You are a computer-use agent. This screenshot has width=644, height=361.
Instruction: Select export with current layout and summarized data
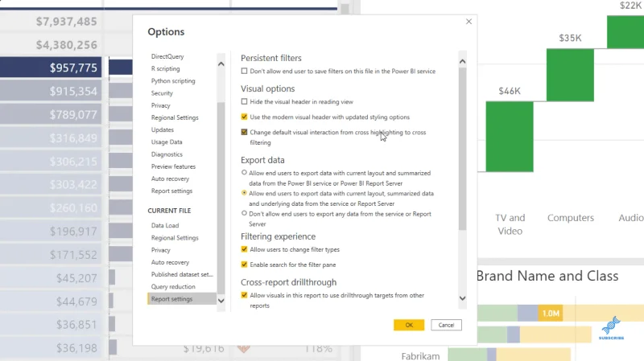(x=244, y=173)
